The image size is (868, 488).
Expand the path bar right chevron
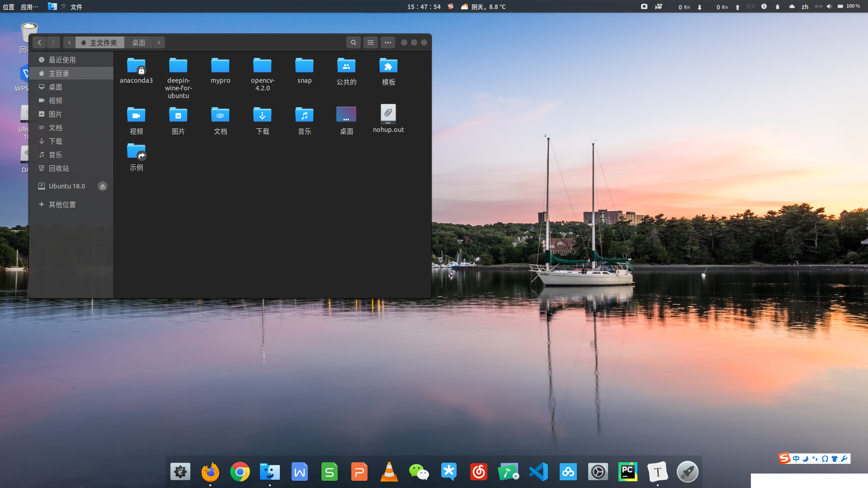coord(159,42)
